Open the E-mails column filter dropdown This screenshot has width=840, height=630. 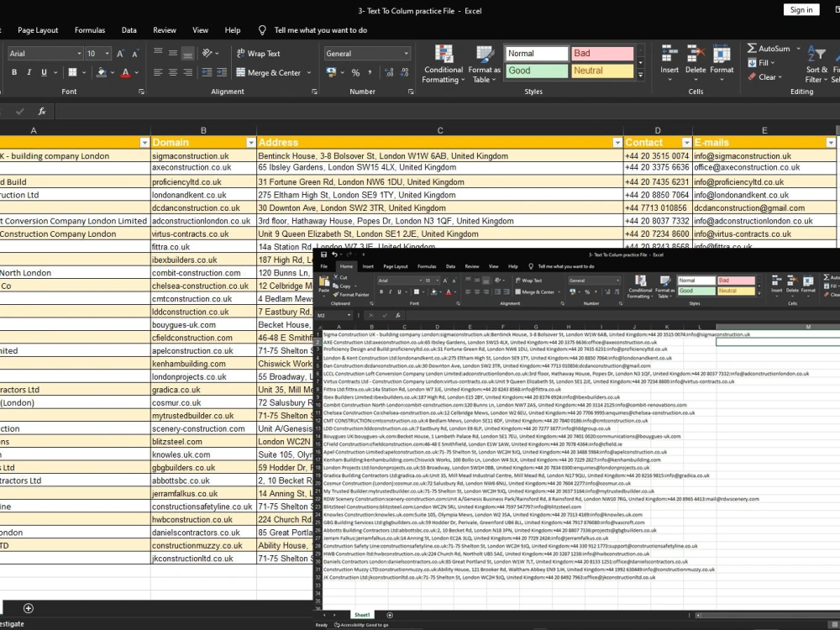click(x=831, y=143)
